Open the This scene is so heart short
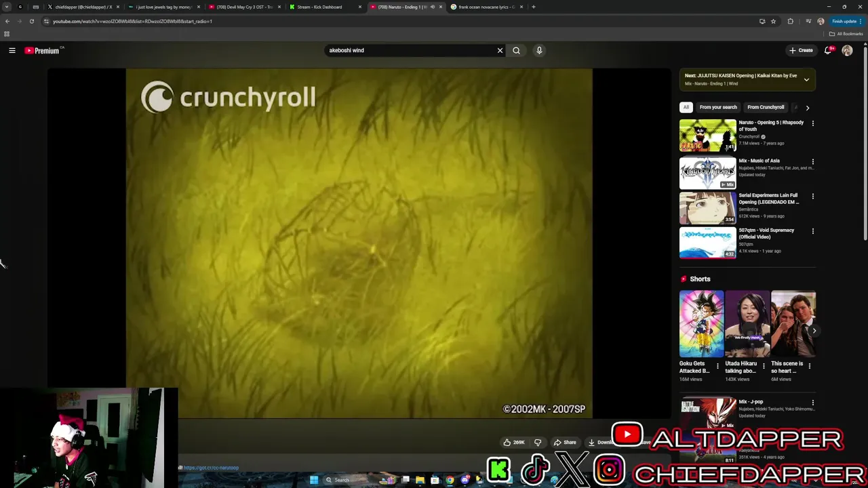The width and height of the screenshot is (868, 488). tap(793, 323)
